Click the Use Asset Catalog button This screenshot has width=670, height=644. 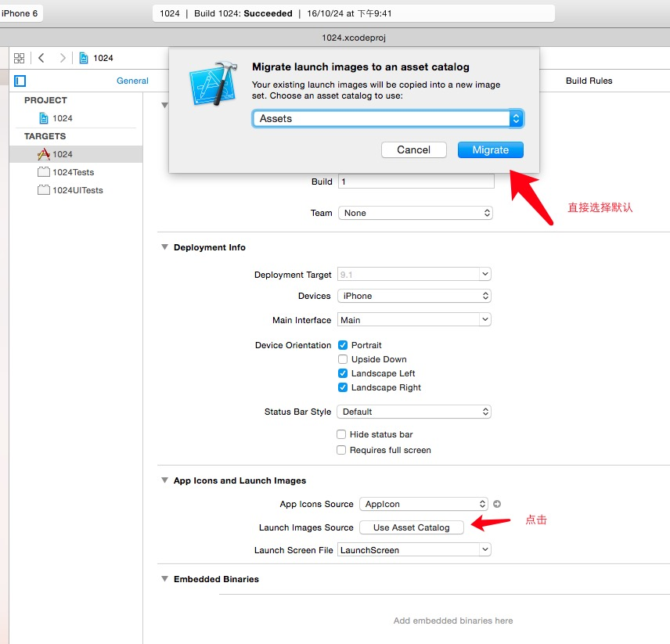pyautogui.click(x=412, y=527)
